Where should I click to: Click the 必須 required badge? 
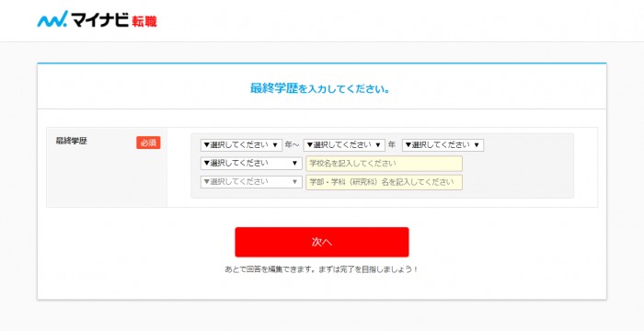pos(148,143)
